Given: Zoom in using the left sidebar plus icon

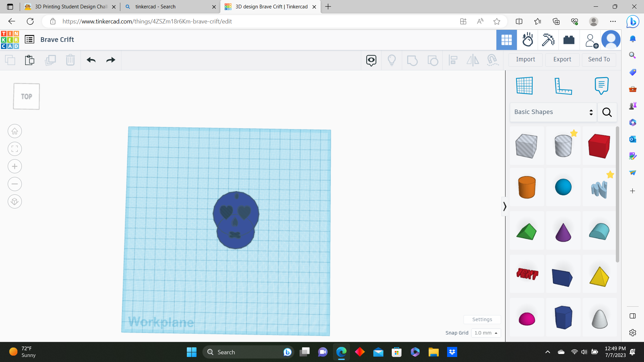Looking at the screenshot, I should click(x=14, y=166).
